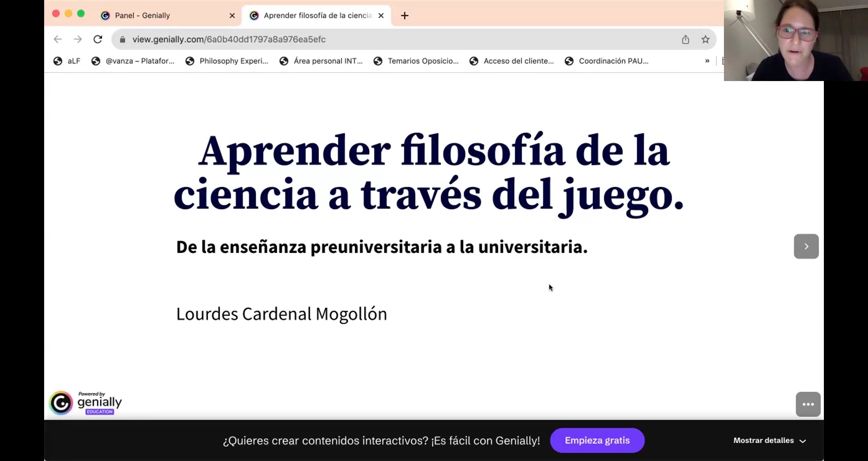
Task: Show more bookmarks with double chevron
Action: click(x=707, y=61)
